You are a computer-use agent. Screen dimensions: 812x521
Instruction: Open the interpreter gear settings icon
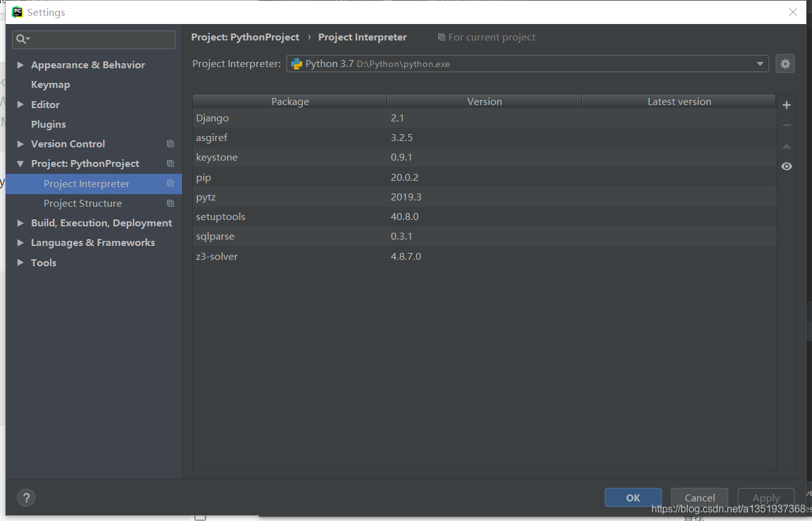785,64
